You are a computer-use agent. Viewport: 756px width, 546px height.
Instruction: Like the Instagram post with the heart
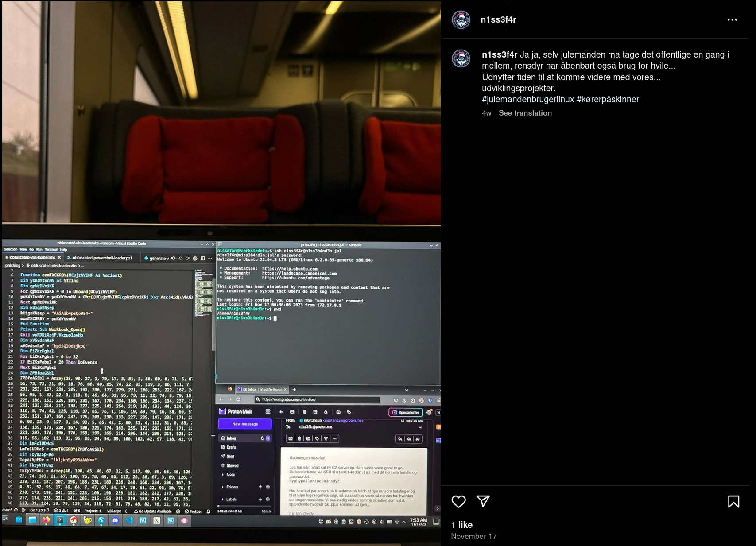click(459, 502)
